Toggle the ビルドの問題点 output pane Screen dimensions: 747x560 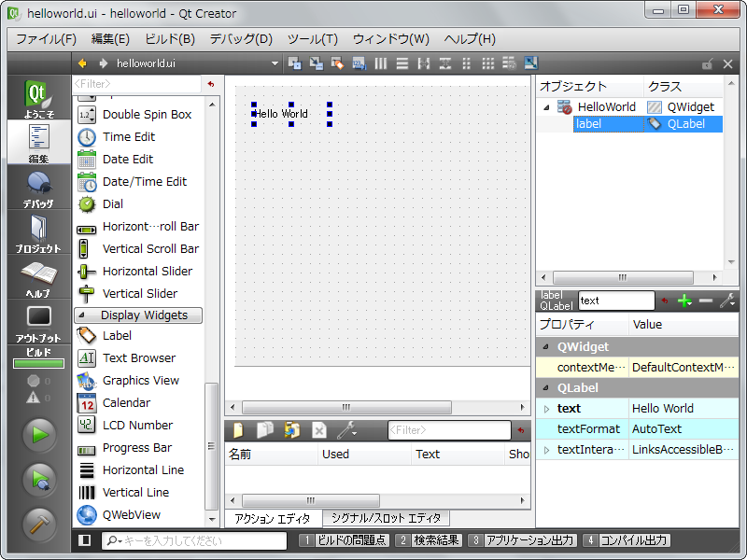(344, 540)
